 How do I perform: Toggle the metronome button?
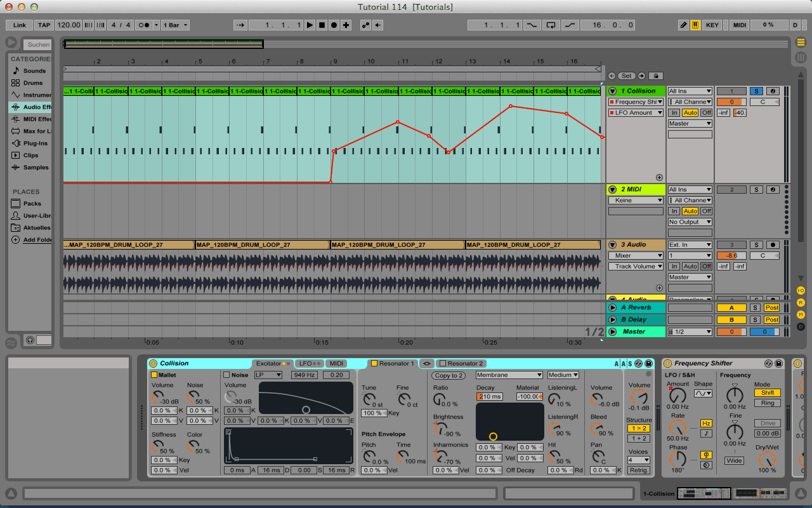[144, 25]
